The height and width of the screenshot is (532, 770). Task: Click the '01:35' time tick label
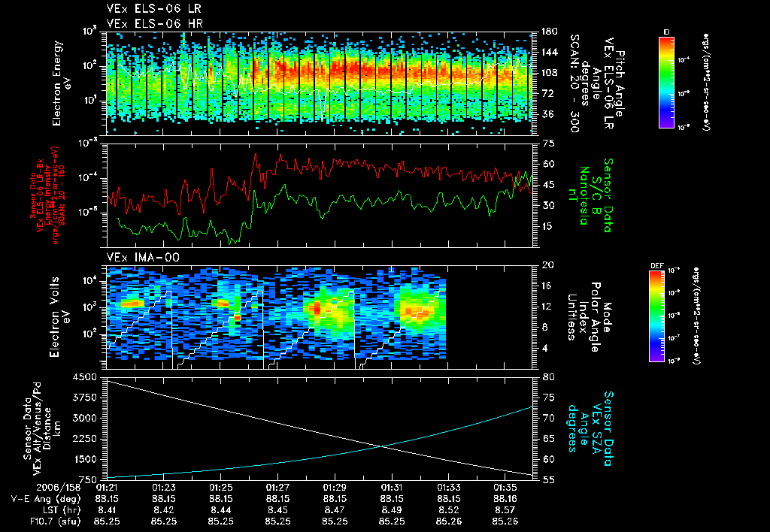click(505, 488)
